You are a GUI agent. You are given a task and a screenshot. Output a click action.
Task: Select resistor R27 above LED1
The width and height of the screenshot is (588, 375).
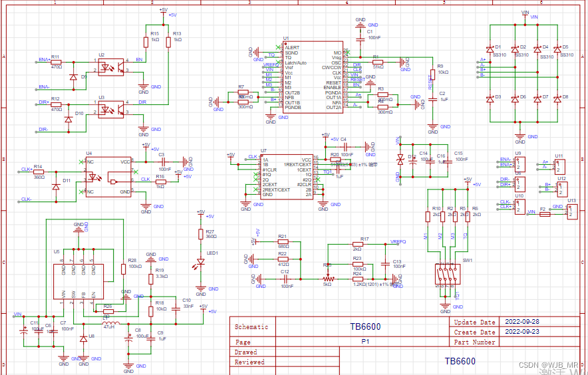(x=201, y=234)
